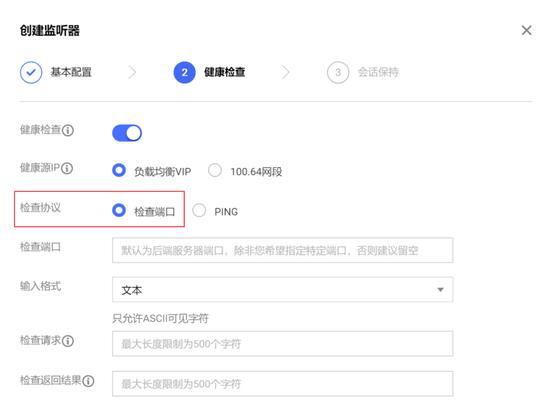Click the 健康检查 step label
The width and height of the screenshot is (551, 400).
[x=225, y=72]
